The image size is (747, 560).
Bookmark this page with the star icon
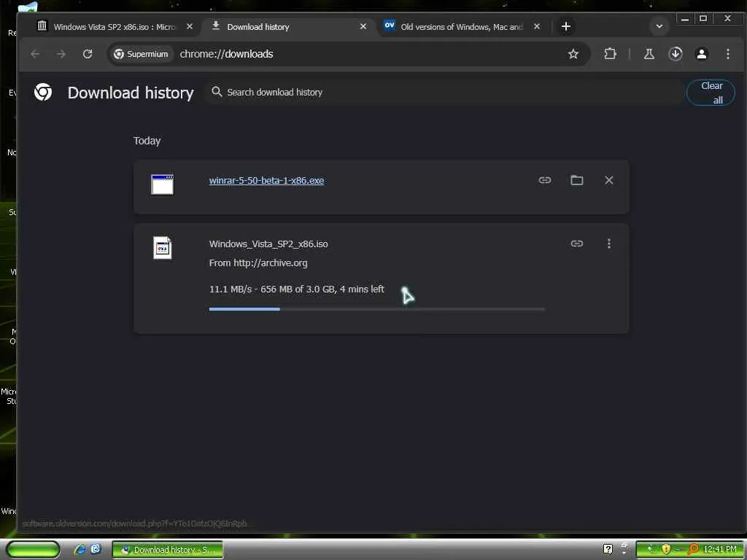point(573,54)
